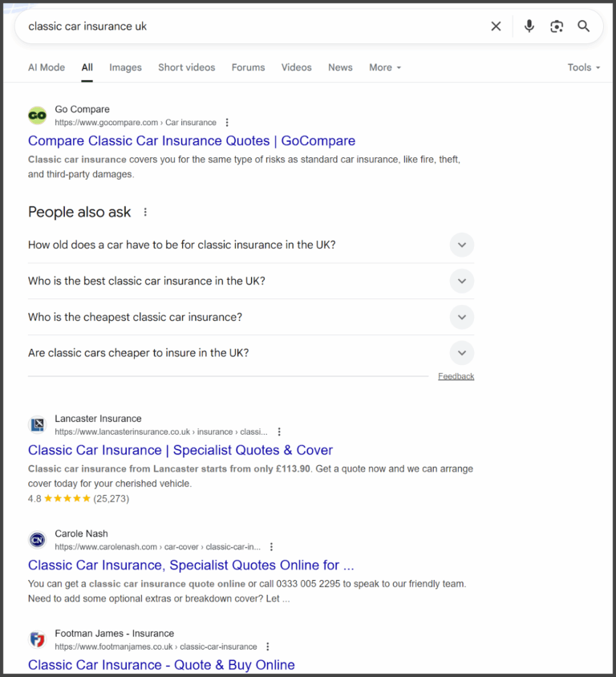The width and height of the screenshot is (616, 677).
Task: Click the magnifying glass search icon
Action: click(584, 26)
